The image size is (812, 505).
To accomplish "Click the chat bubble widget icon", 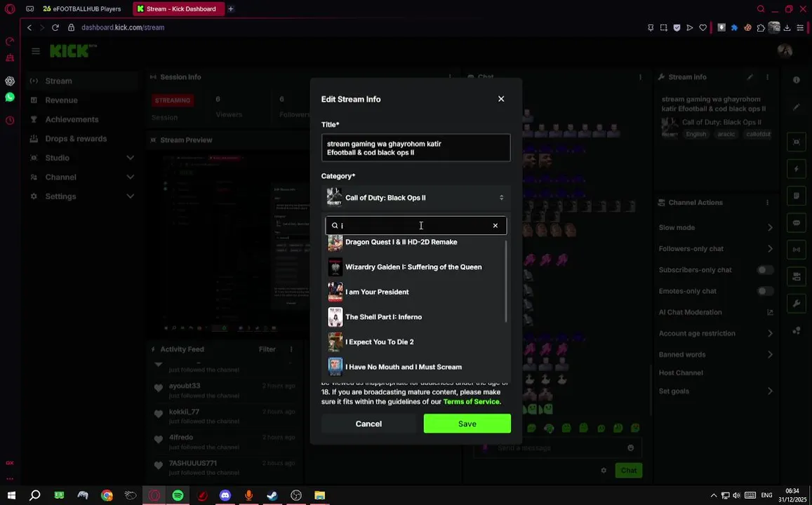I will (x=797, y=223).
